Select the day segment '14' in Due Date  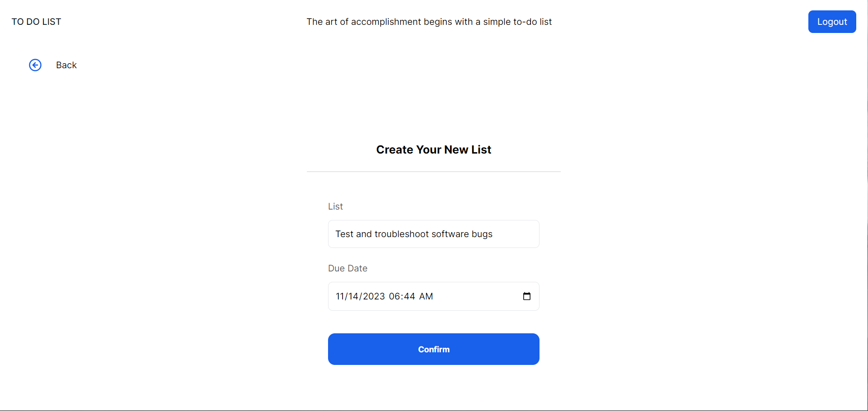click(x=353, y=296)
